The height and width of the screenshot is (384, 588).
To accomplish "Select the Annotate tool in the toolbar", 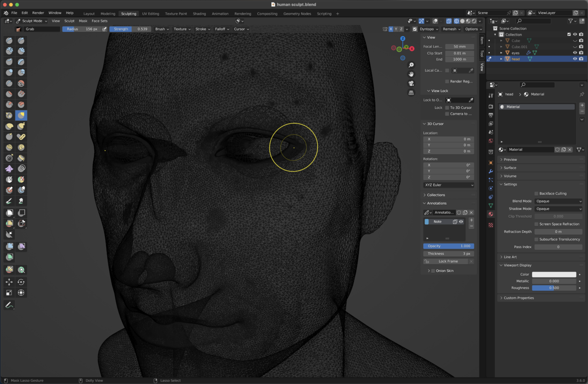I will [9, 305].
